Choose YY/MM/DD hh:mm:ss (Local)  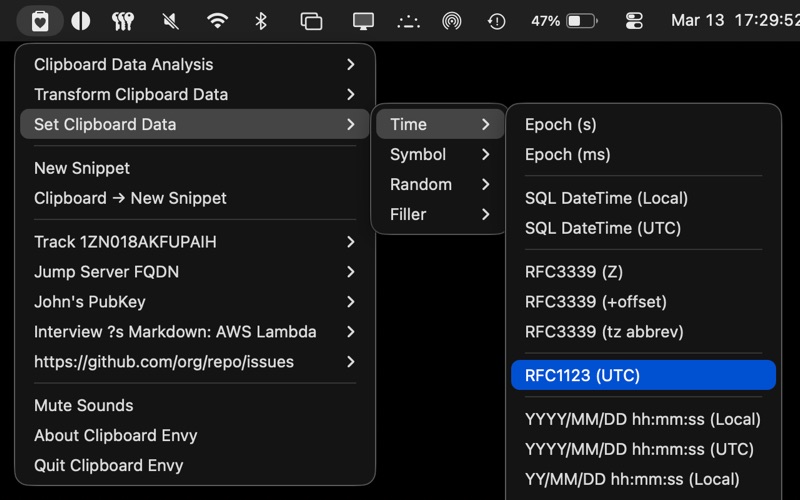pyautogui.click(x=643, y=480)
